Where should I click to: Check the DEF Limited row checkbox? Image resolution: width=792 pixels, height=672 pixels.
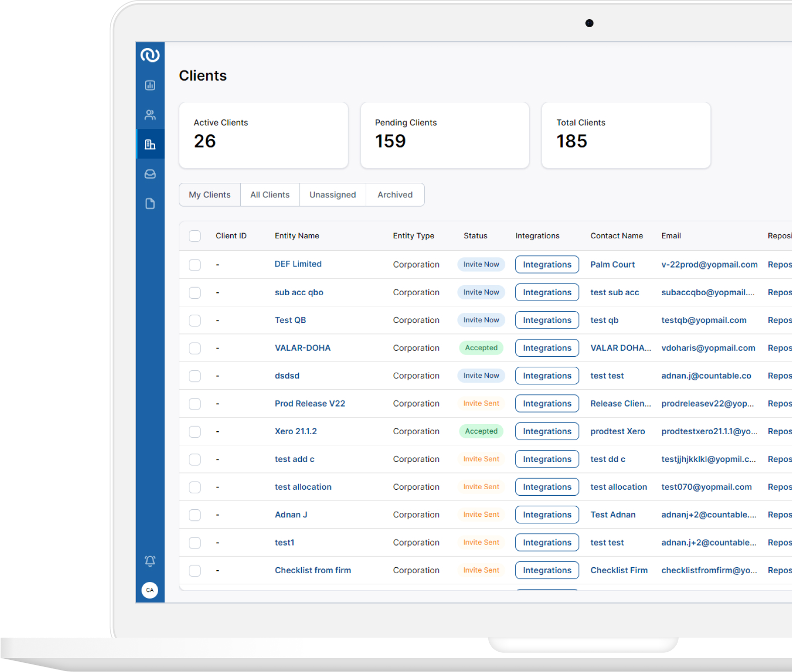(195, 264)
